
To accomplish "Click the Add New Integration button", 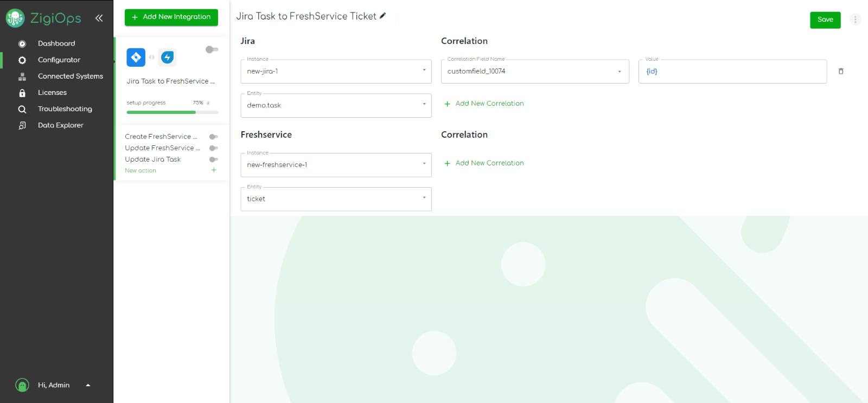I will click(x=171, y=17).
